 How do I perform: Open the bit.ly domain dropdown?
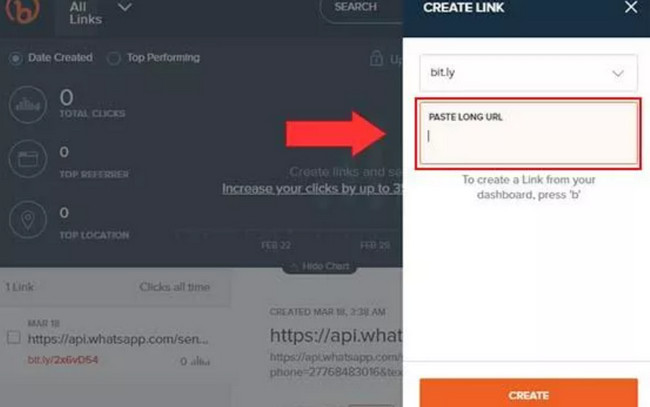pos(529,73)
